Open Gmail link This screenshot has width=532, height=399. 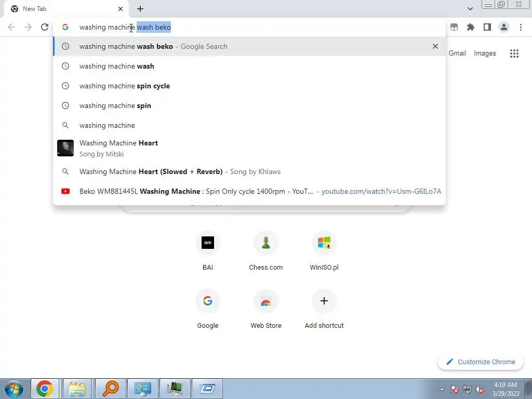click(x=457, y=54)
